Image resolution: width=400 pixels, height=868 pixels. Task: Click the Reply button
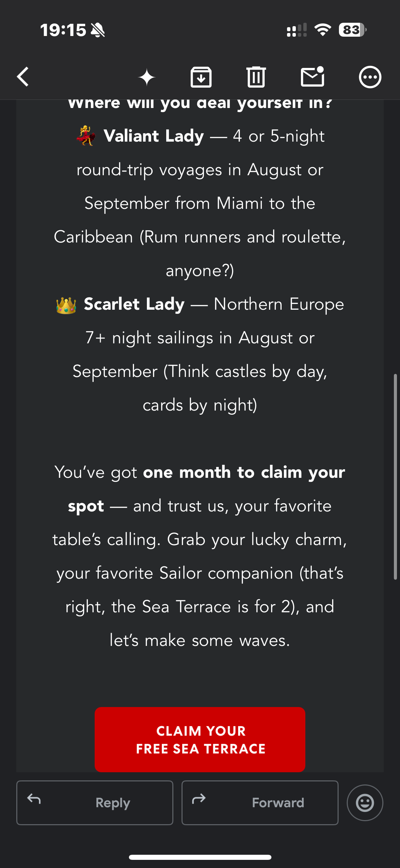pos(95,803)
